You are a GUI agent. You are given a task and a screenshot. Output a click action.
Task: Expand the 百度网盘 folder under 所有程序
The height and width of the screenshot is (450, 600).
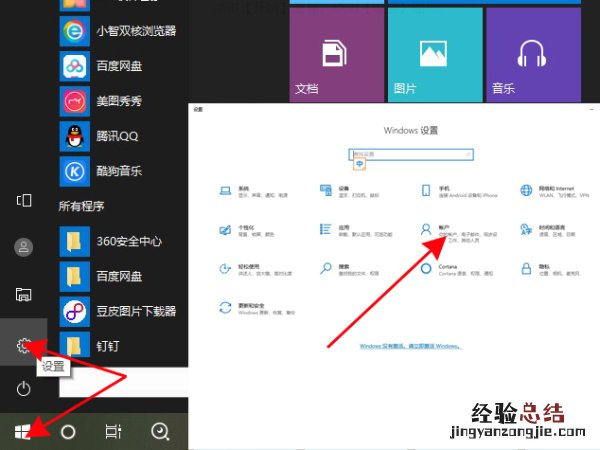pyautogui.click(x=101, y=276)
